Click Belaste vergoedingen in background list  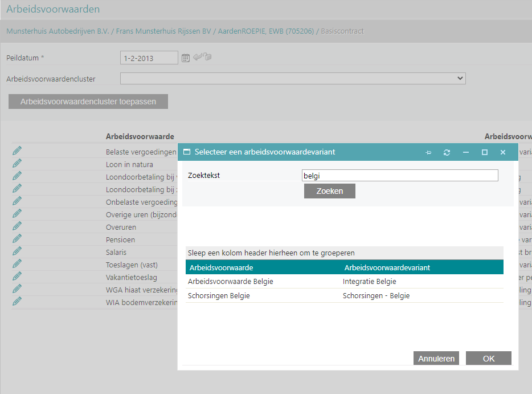tap(141, 152)
